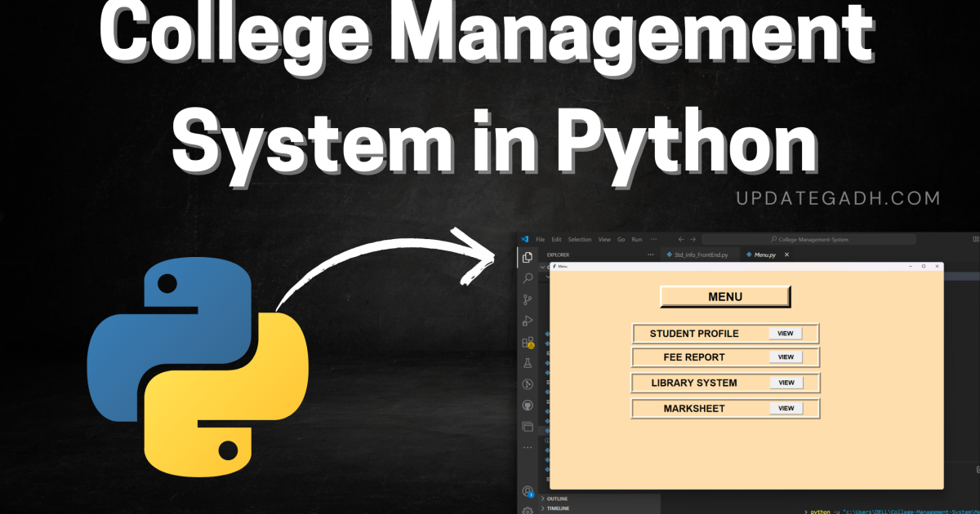The height and width of the screenshot is (514, 980).
Task: Open the File menu
Action: 540,239
